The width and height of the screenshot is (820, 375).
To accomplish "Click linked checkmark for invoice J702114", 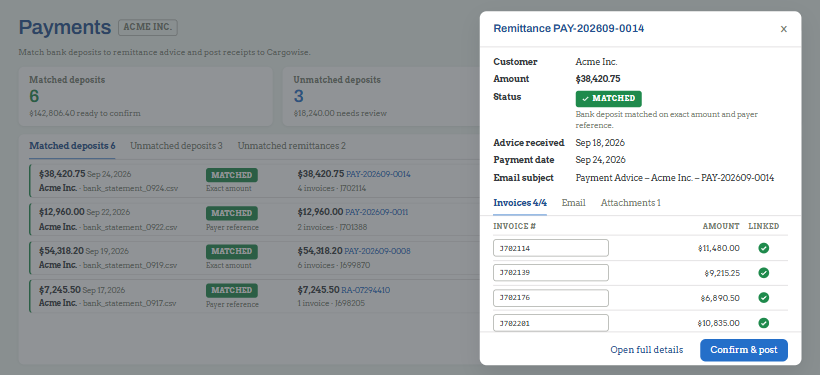I will (x=764, y=248).
